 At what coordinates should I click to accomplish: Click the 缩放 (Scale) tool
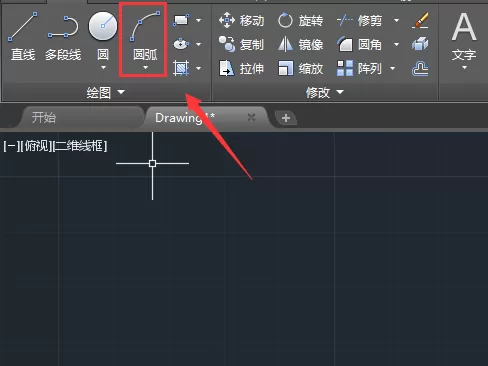tap(300, 68)
